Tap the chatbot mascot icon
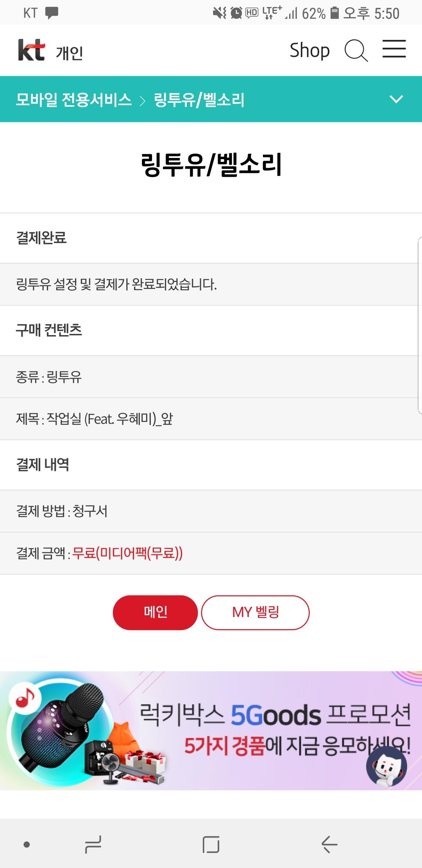Viewport: 422px width, 868px height. [x=386, y=766]
